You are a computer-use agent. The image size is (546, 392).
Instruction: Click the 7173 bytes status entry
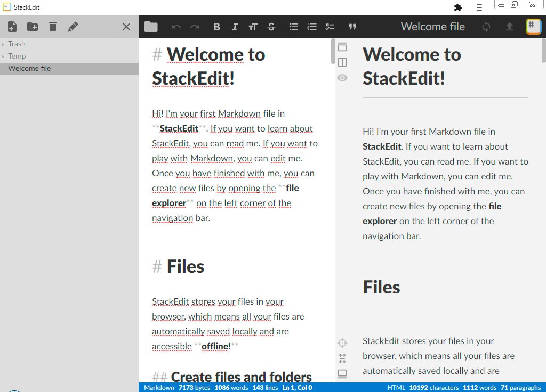(194, 388)
